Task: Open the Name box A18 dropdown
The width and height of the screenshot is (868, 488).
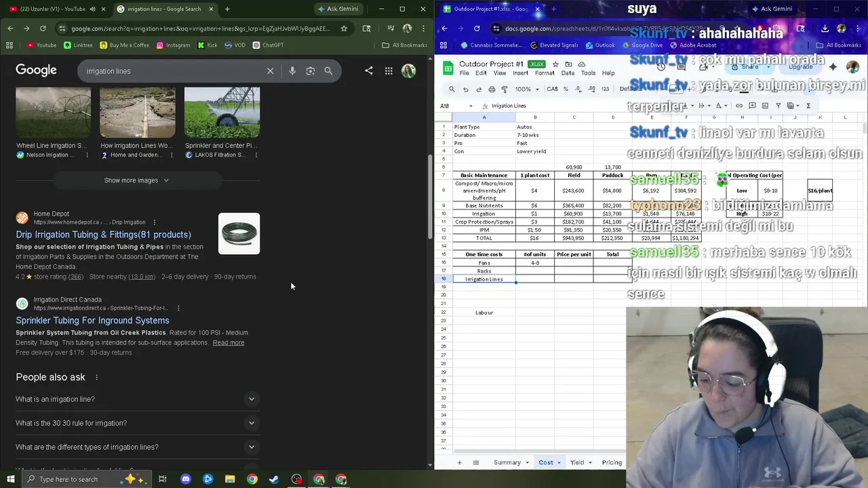Action: click(x=471, y=106)
